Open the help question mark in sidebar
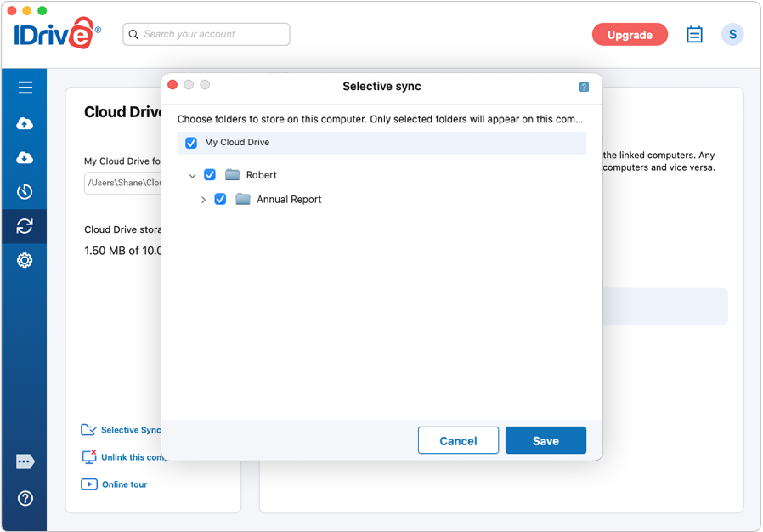 point(25,498)
